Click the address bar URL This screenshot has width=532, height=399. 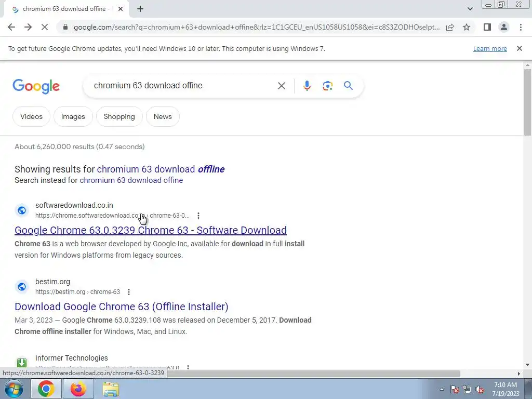[x=257, y=27]
